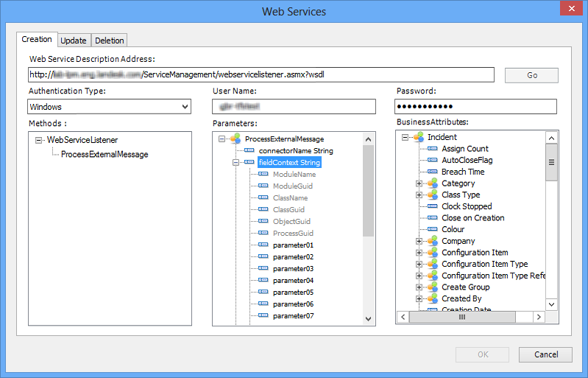Screen dimensions: 588x378
Task: Click the Category attribute icon
Action: click(432, 183)
